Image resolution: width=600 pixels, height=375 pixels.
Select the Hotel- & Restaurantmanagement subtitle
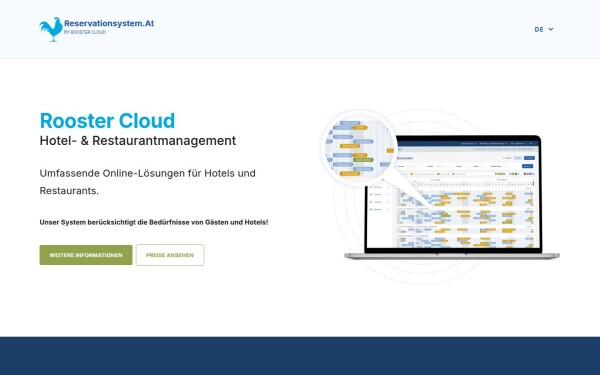138,141
